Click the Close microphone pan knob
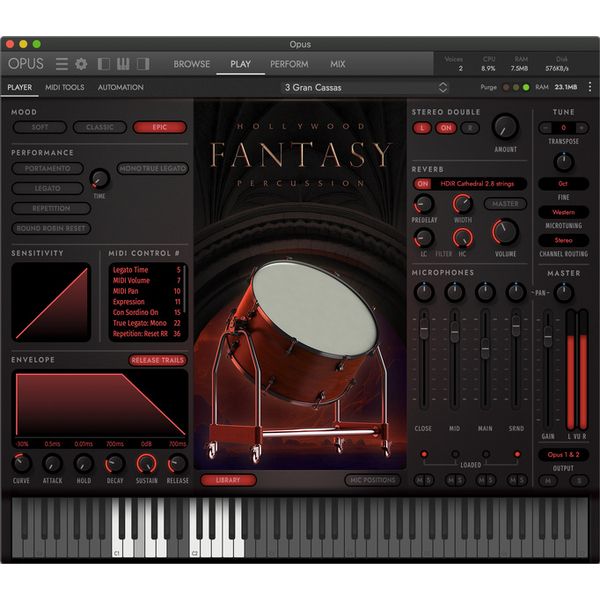This screenshot has height=600, width=600. point(424,292)
